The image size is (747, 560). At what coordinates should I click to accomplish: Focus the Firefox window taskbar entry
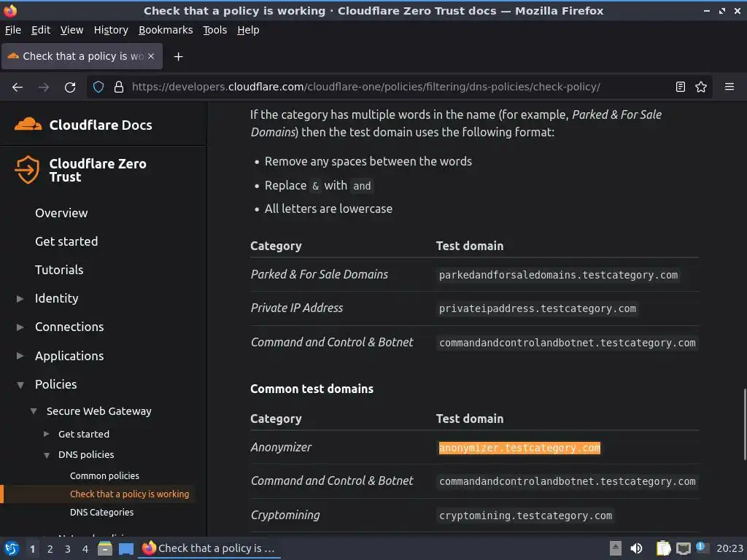(x=209, y=548)
